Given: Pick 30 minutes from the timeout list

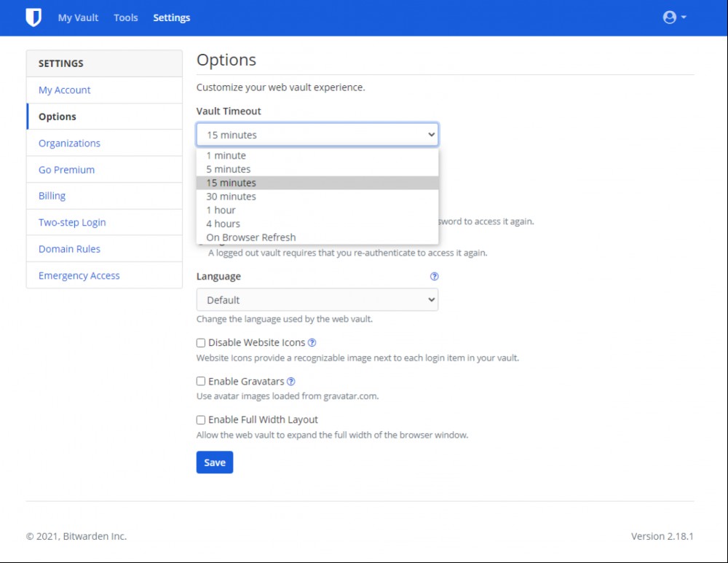Looking at the screenshot, I should tap(317, 197).
